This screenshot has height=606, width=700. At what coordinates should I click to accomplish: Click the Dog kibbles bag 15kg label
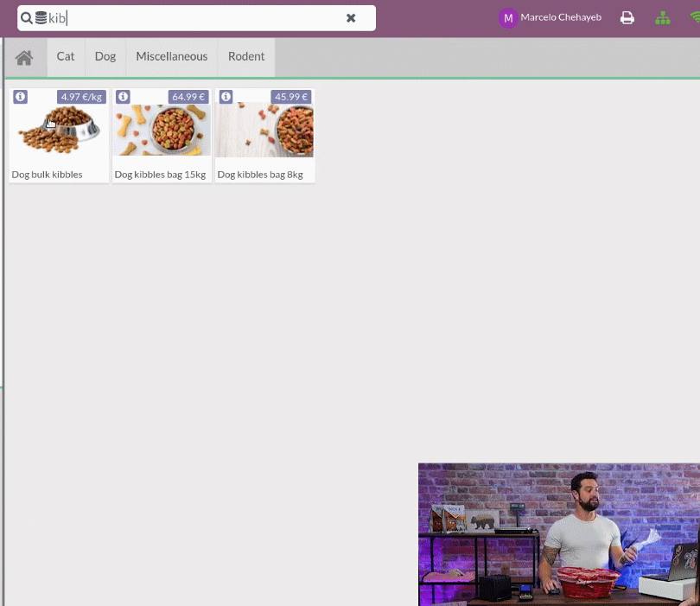160,175
